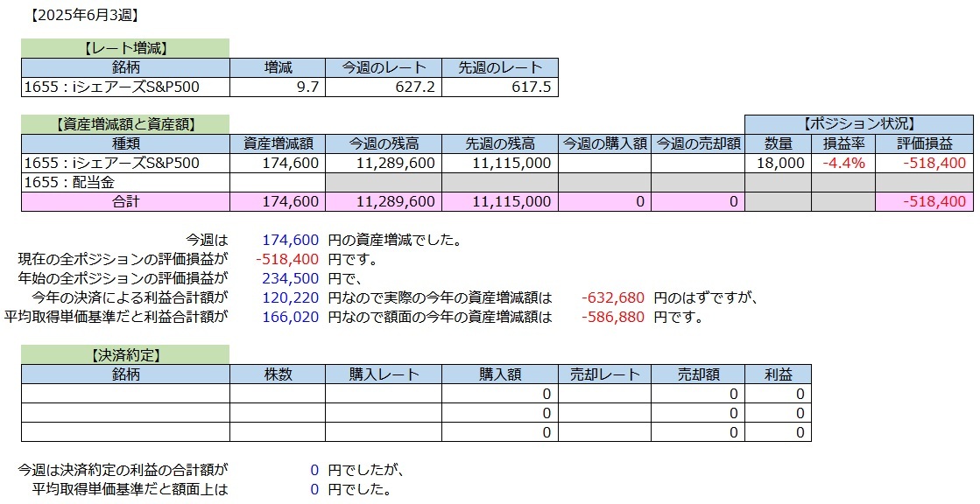
Task: Select the red value -586,880
Action: point(612,317)
